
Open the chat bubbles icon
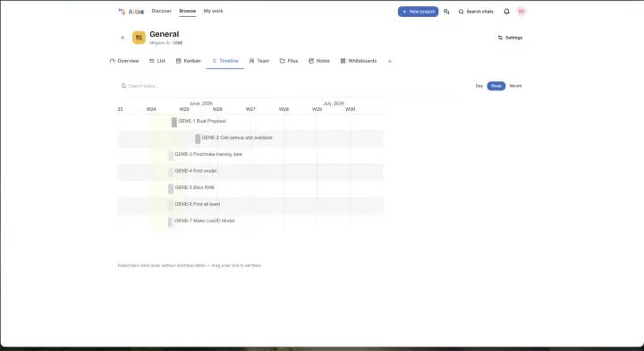click(x=446, y=12)
